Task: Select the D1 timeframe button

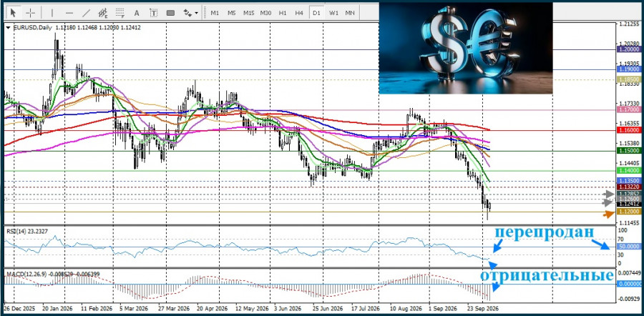Action: (316, 13)
